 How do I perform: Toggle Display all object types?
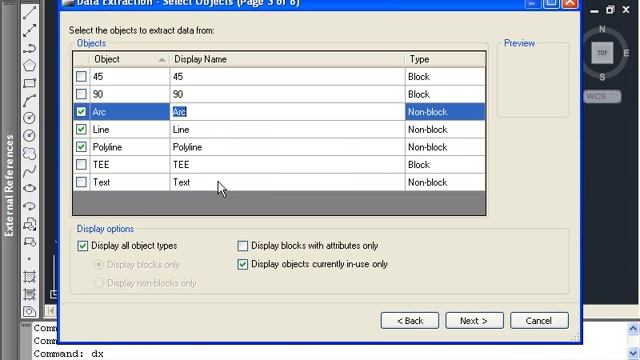pos(82,246)
